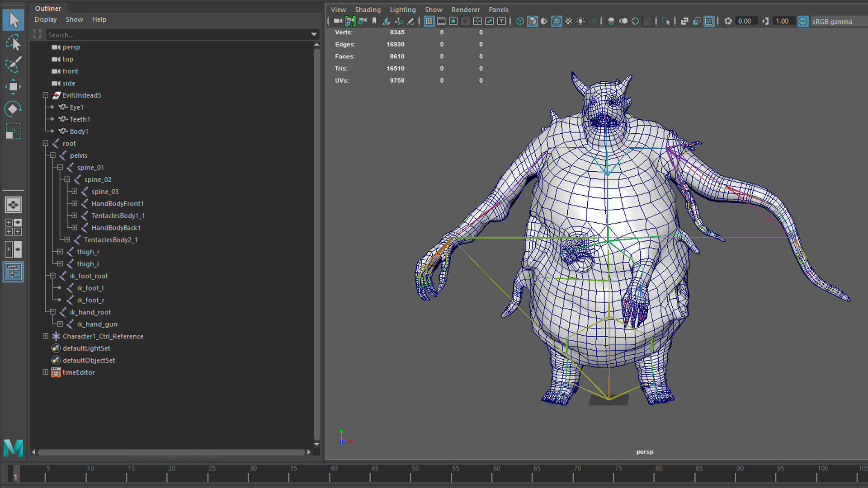Open the viewport Lighting menu
Viewport: 868px width, 488px height.
tap(402, 9)
